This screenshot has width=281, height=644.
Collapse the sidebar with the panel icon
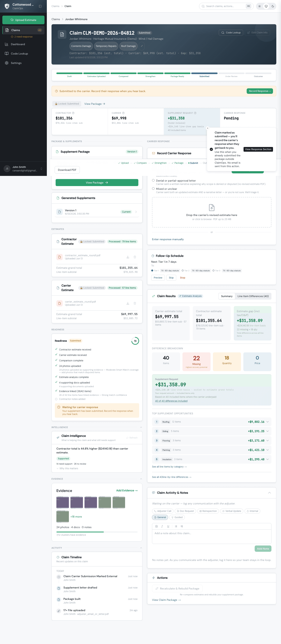point(40,6)
